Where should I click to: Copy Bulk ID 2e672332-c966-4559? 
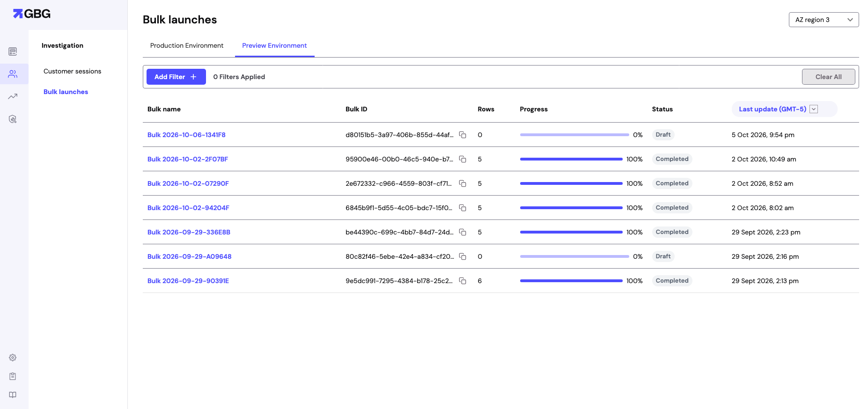463,183
